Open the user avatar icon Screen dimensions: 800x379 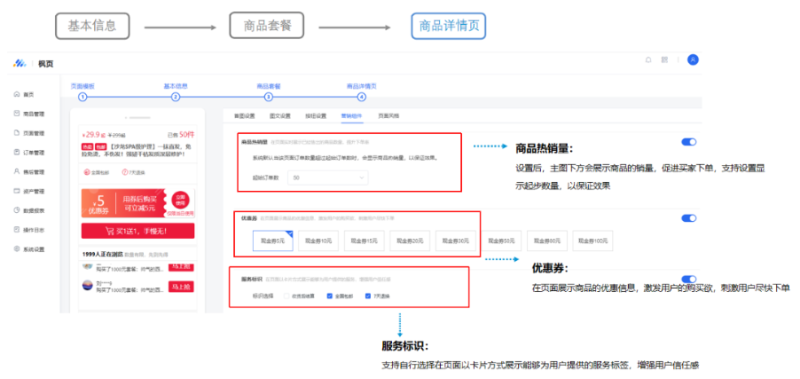tap(693, 60)
